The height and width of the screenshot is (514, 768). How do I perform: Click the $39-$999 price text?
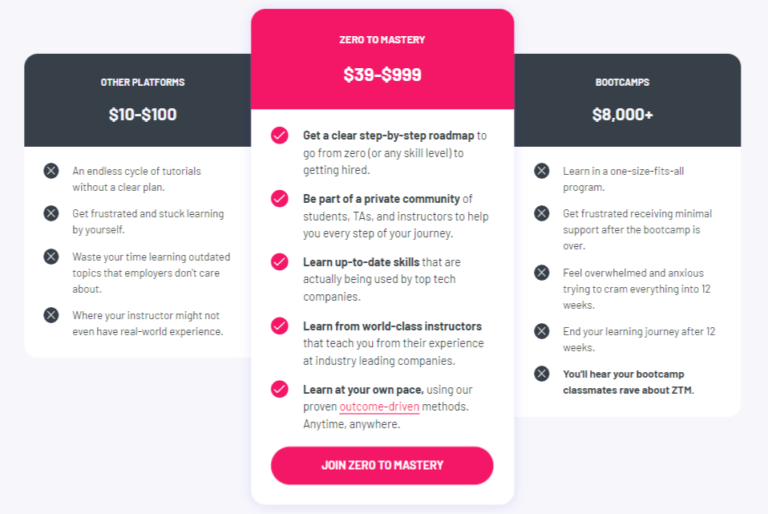[382, 74]
